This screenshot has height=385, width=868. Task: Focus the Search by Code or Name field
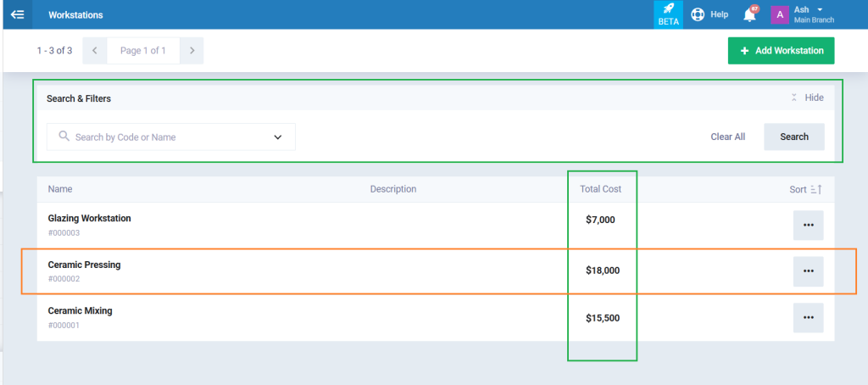click(x=171, y=137)
